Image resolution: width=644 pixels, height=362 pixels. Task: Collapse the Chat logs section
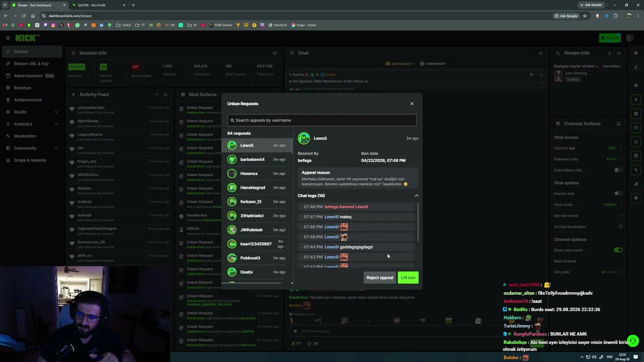416,196
